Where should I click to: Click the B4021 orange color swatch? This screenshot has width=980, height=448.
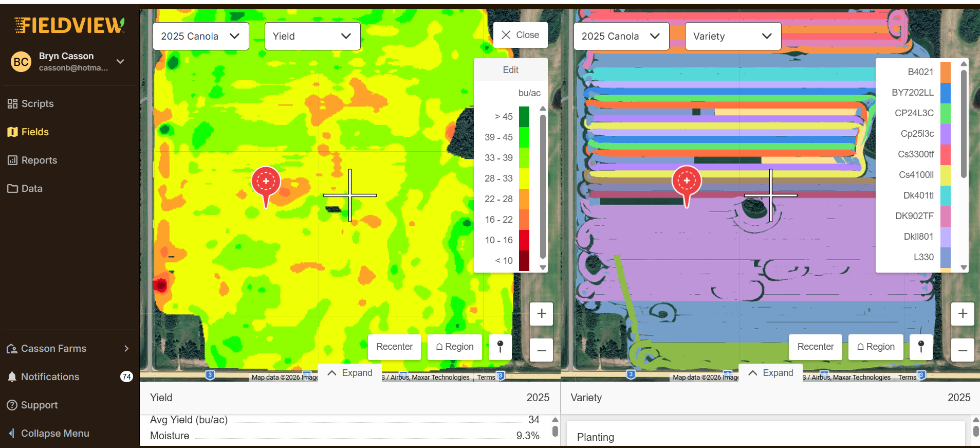click(945, 72)
